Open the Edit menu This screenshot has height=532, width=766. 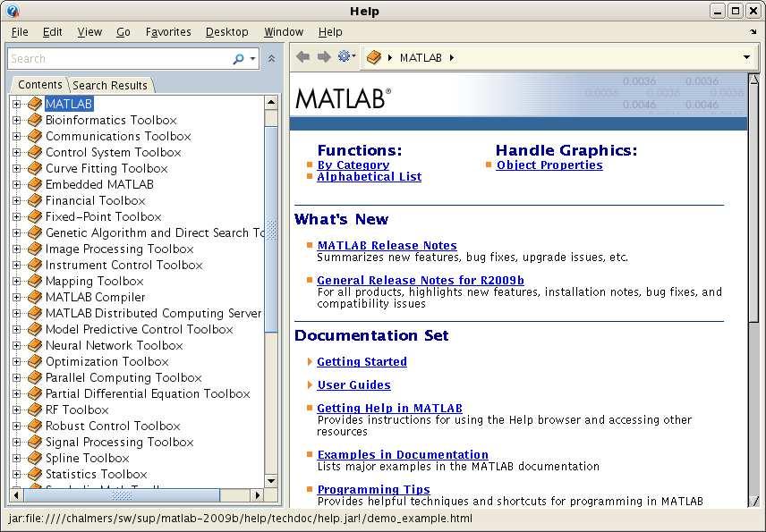pos(52,32)
